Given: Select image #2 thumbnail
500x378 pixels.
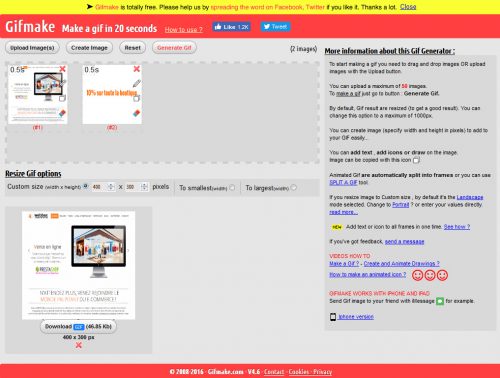Looking at the screenshot, I should point(112,94).
